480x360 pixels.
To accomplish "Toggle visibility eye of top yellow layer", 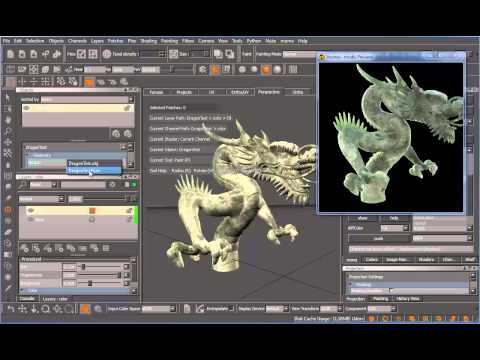I will pos(31,210).
